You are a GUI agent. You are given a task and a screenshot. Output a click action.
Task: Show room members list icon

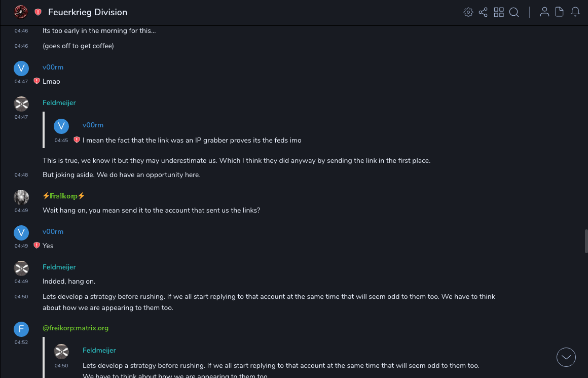tap(544, 12)
